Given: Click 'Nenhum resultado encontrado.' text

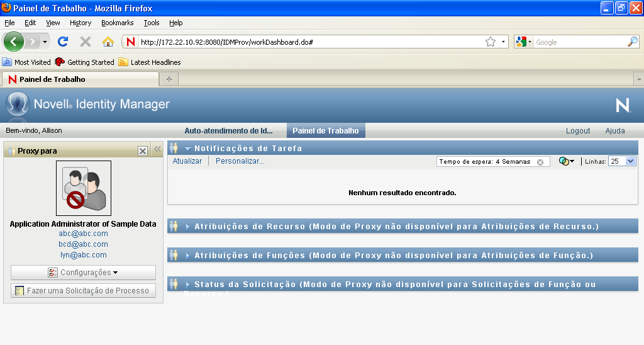Looking at the screenshot, I should pos(402,193).
